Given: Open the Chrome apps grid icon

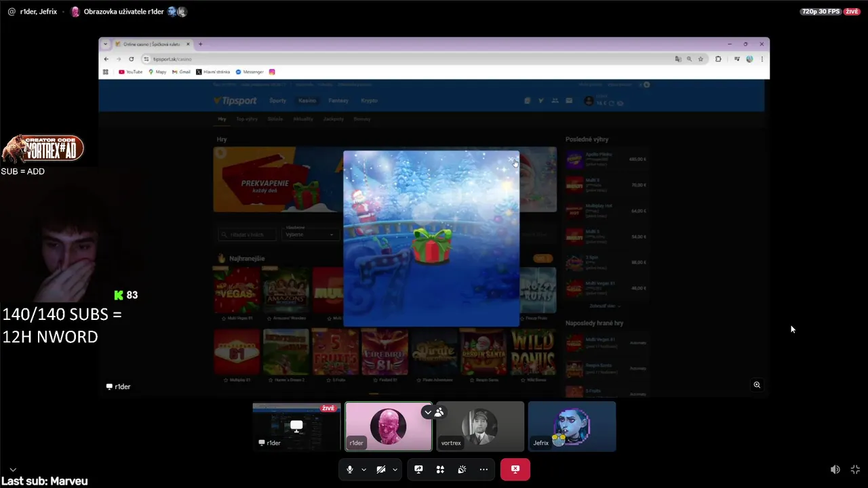Looking at the screenshot, I should [x=106, y=72].
